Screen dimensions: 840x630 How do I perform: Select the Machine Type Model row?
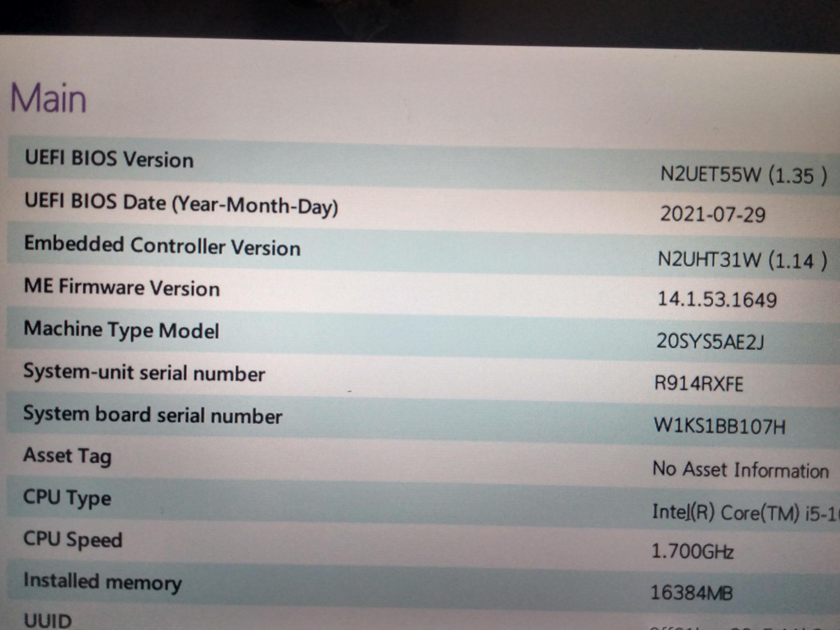coord(122,330)
